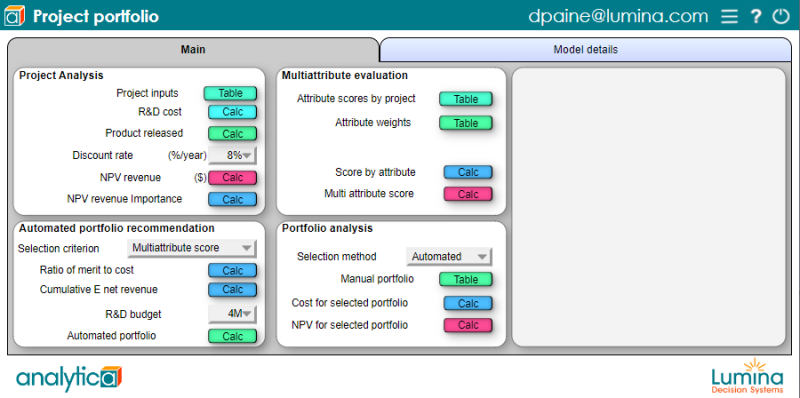Expand the Selection method Automated dropdown
800x398 pixels.
tap(449, 257)
